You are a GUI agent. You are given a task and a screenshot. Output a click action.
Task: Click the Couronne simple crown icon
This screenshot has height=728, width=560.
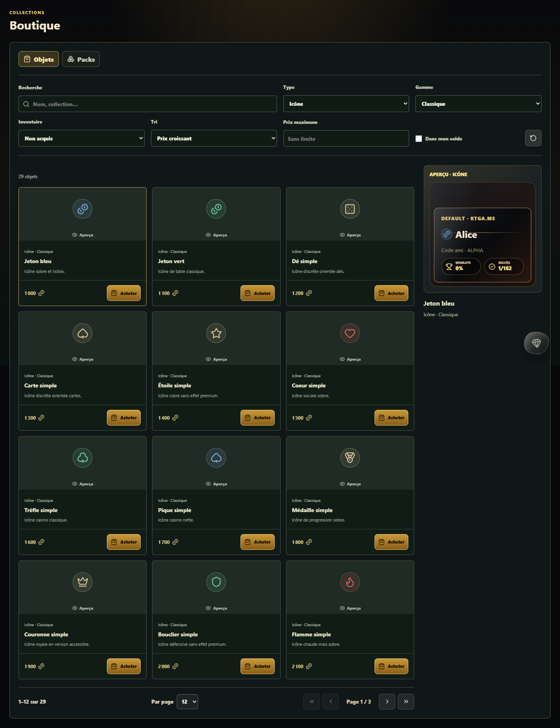click(83, 582)
